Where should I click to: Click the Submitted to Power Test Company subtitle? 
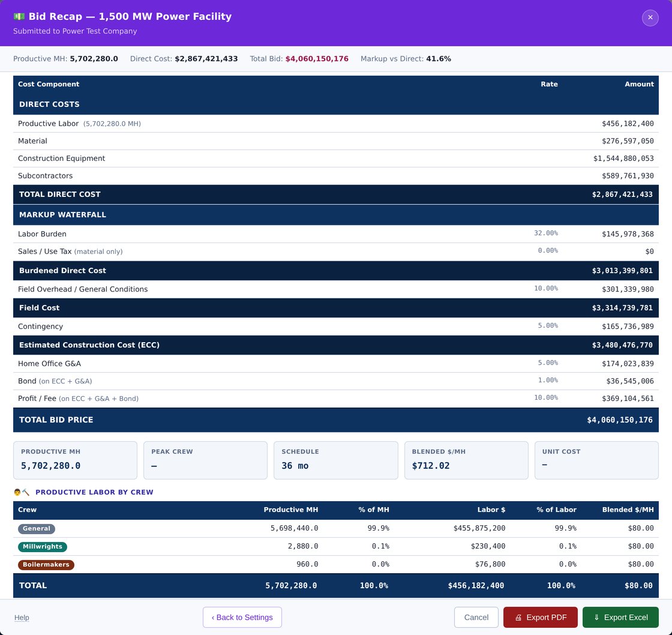pos(75,31)
